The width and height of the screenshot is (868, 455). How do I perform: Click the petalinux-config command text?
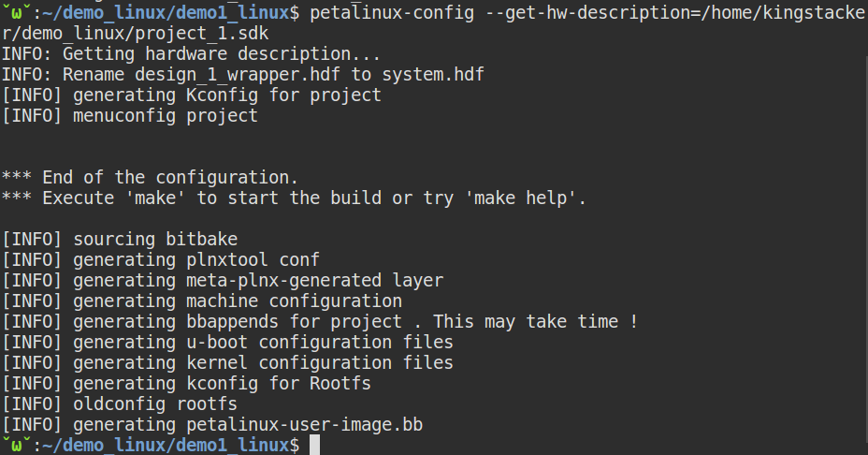392,12
